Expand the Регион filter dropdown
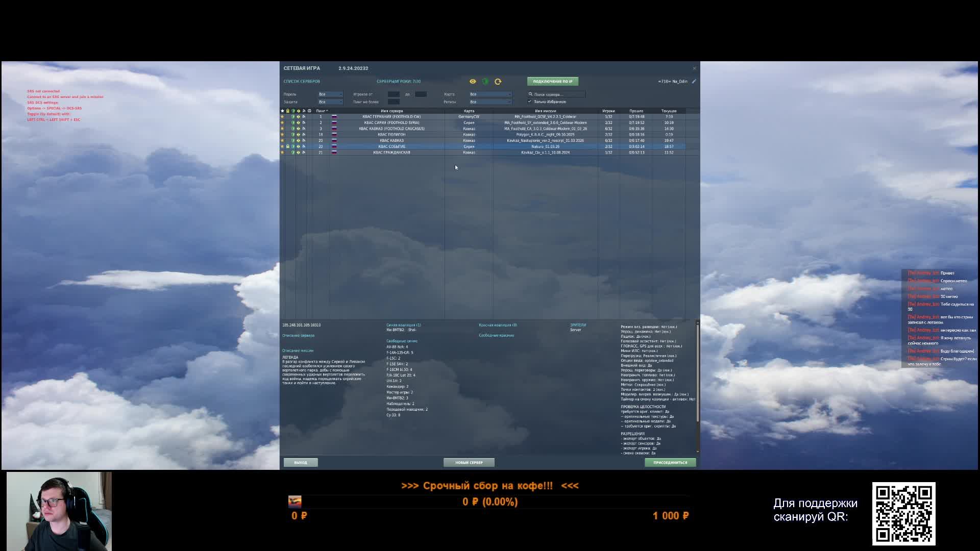The width and height of the screenshot is (980, 551). click(x=490, y=102)
